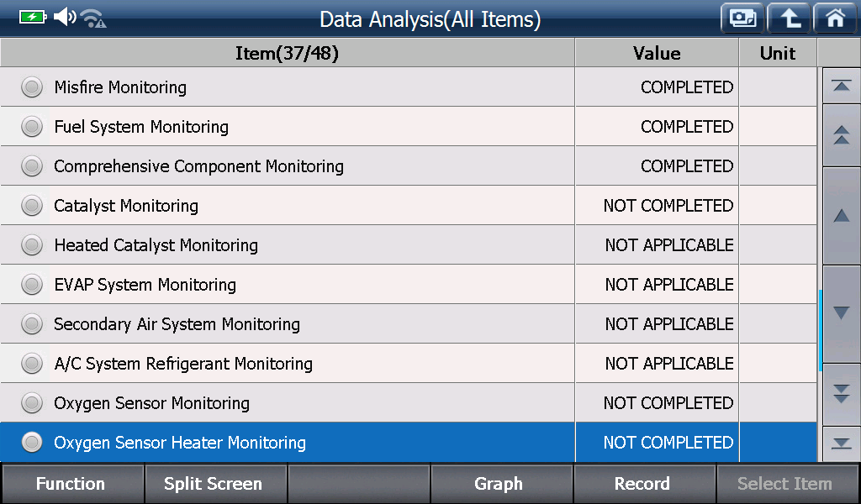Click the Misfire Monitoring row label
This screenshot has height=504, width=861.
pyautogui.click(x=120, y=87)
